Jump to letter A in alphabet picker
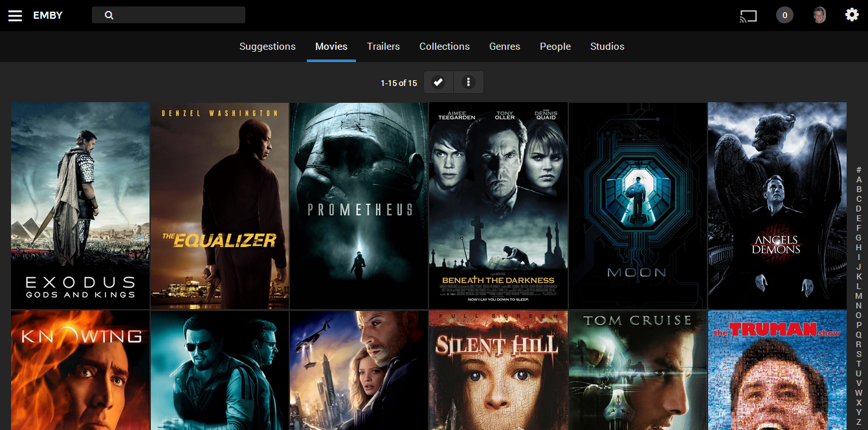The height and width of the screenshot is (430, 868). [x=859, y=180]
